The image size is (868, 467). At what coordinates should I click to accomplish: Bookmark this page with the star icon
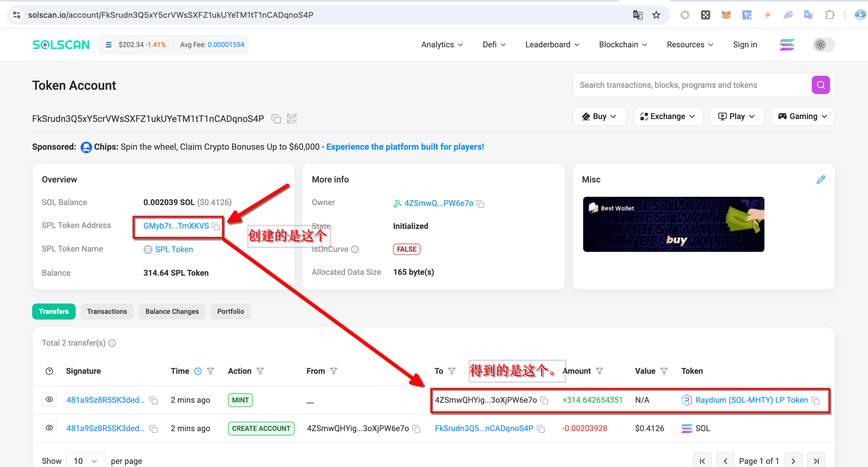pyautogui.click(x=656, y=15)
